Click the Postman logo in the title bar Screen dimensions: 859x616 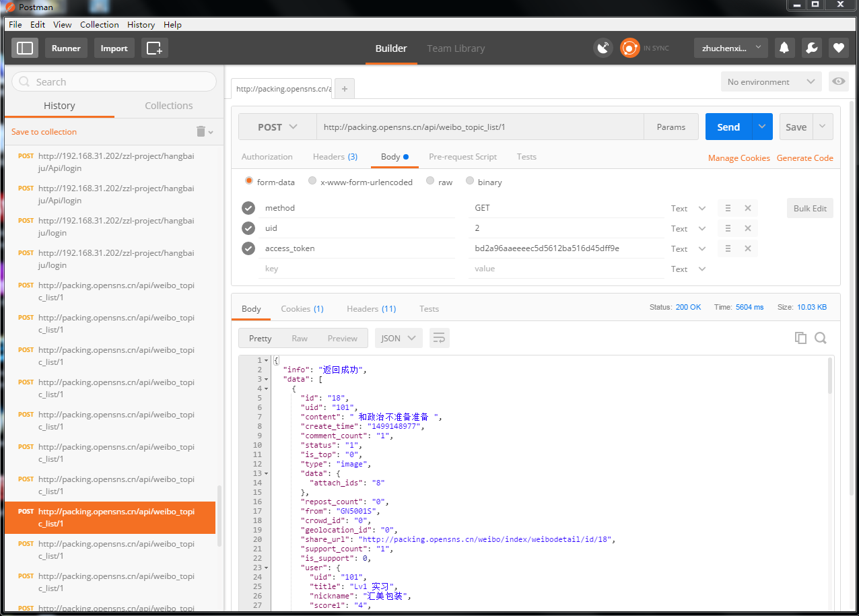pyautogui.click(x=9, y=7)
